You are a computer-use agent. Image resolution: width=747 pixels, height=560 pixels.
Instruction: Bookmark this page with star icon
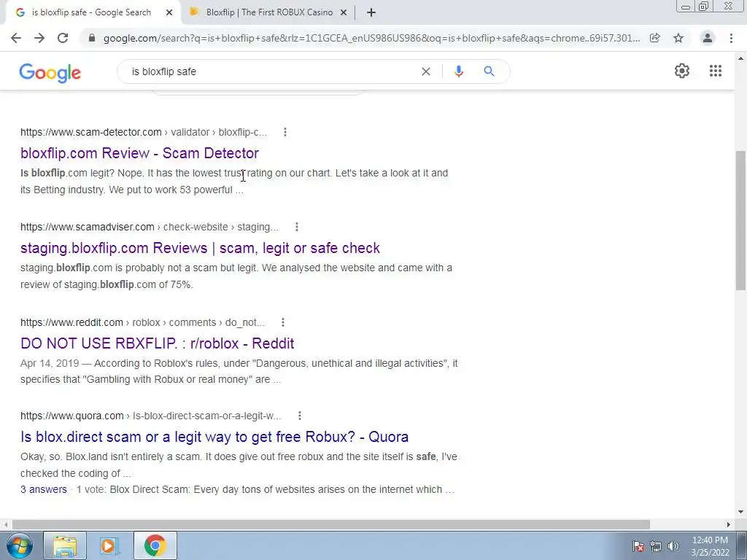click(678, 38)
